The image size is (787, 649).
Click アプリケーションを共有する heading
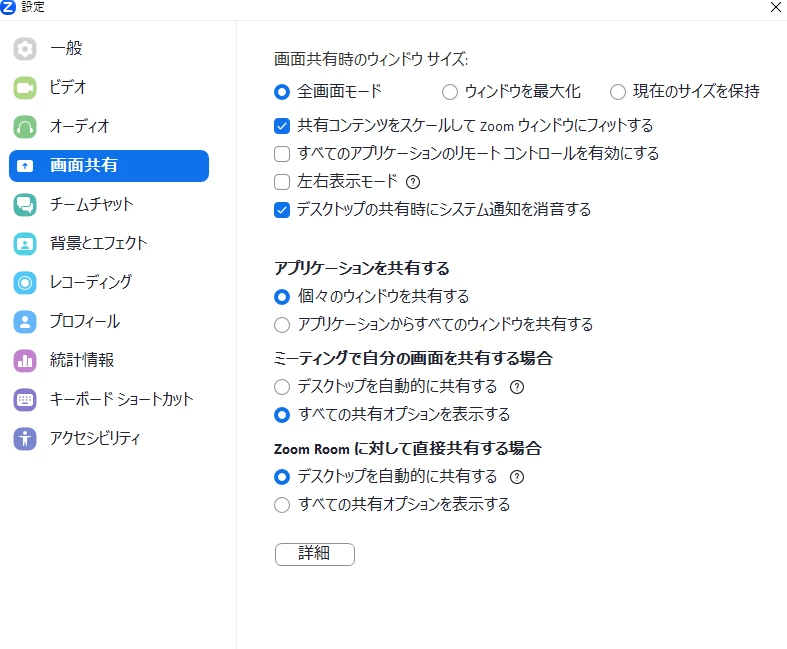[x=361, y=268]
